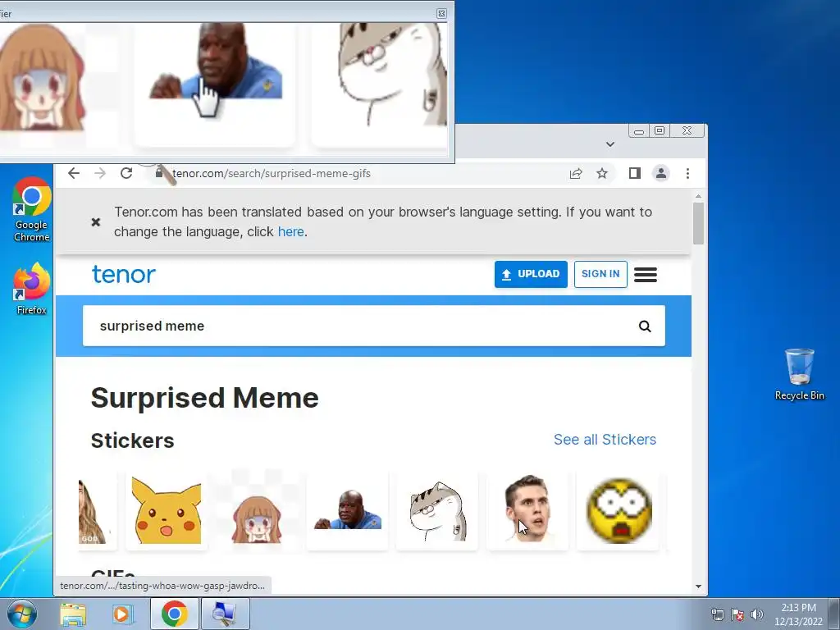
Task: Open the anime girl sticker
Action: 257,510
